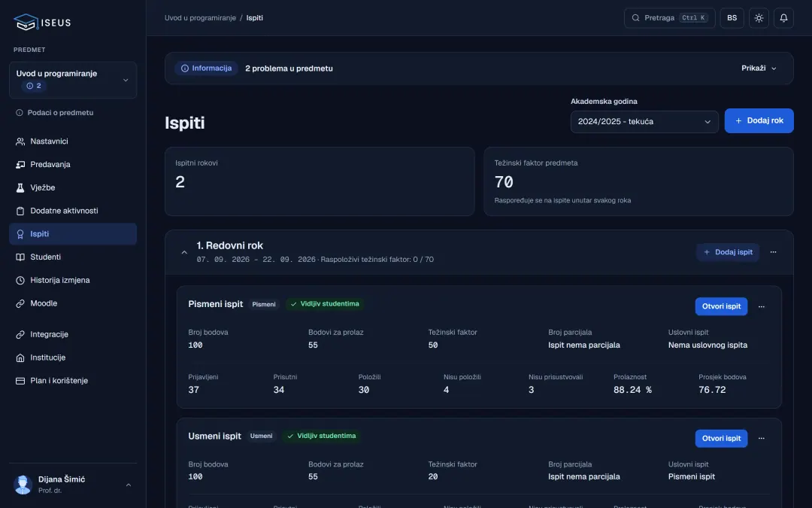Select Vježbe menu item

click(x=73, y=187)
